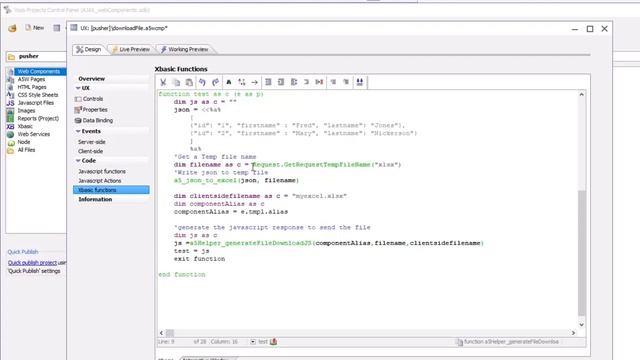Redo the edit using the toolbar redo arrow
Image resolution: width=640 pixels, height=360 pixels.
[x=216, y=82]
